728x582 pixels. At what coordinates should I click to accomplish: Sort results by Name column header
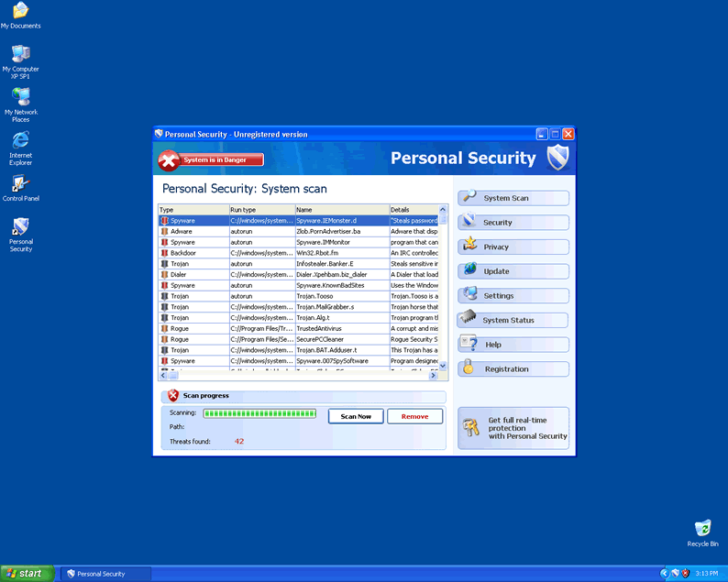pos(341,210)
